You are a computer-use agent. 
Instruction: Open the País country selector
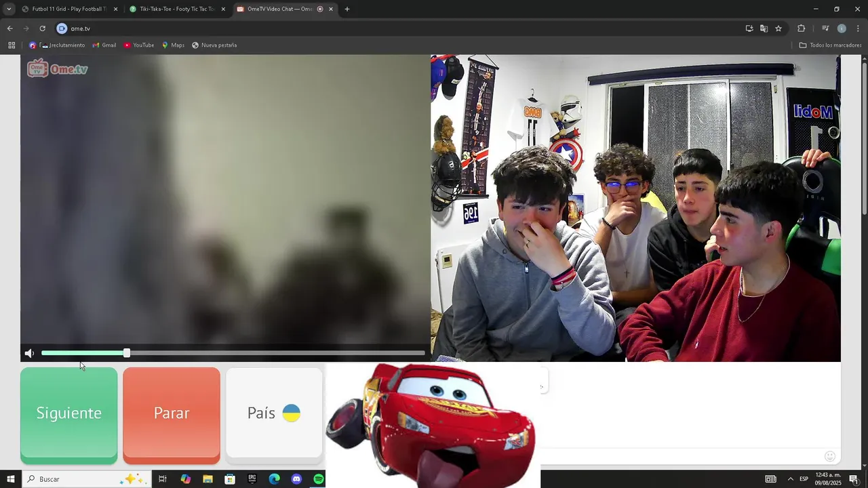(x=274, y=413)
